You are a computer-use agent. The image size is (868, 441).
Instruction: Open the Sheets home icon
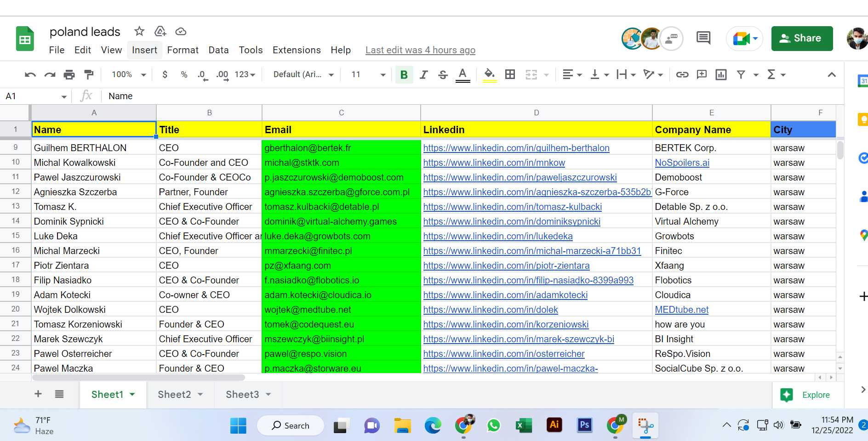coord(25,39)
